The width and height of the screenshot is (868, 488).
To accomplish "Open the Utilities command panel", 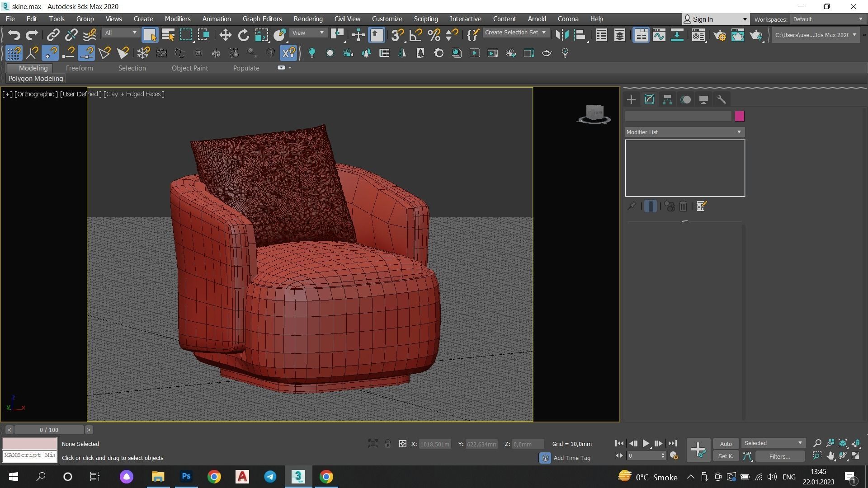I will click(x=722, y=99).
